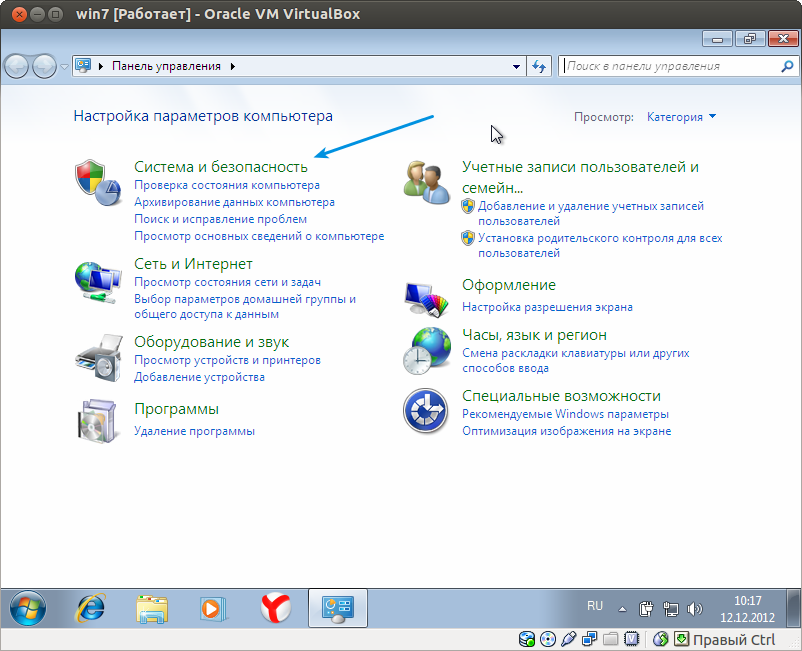Open Архивирование данных компьютера link

[x=234, y=202]
